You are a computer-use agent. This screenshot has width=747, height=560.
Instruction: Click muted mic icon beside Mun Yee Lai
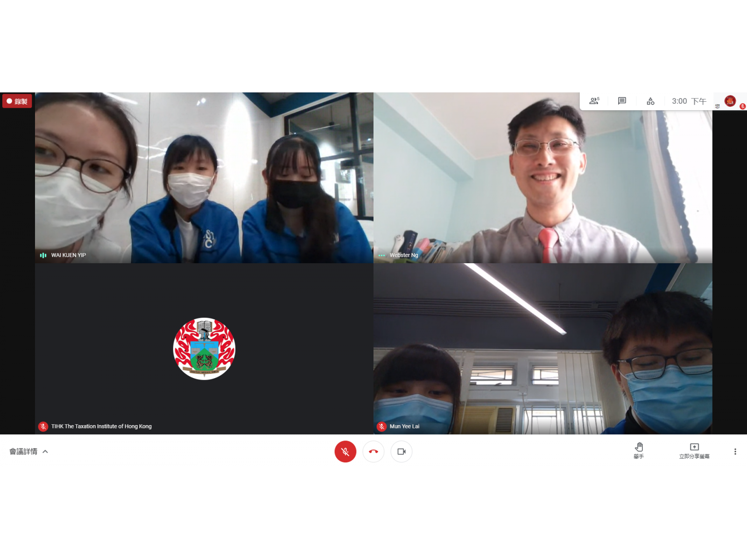tap(381, 427)
